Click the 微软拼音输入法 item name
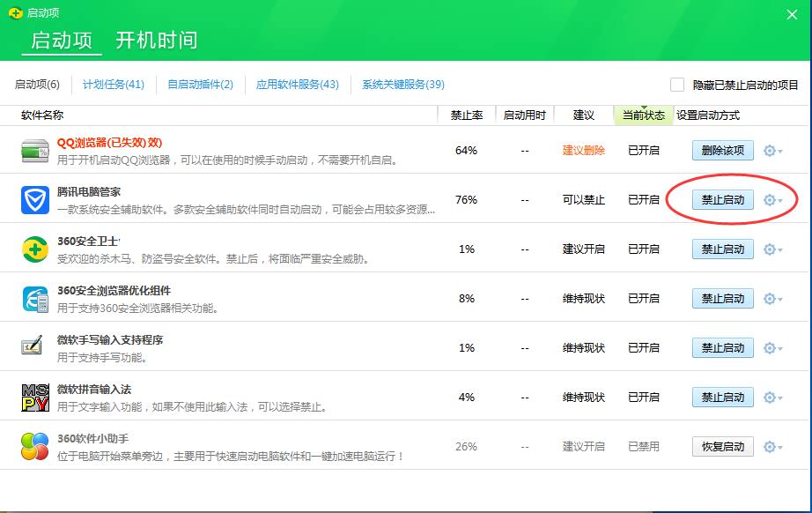 click(x=93, y=389)
